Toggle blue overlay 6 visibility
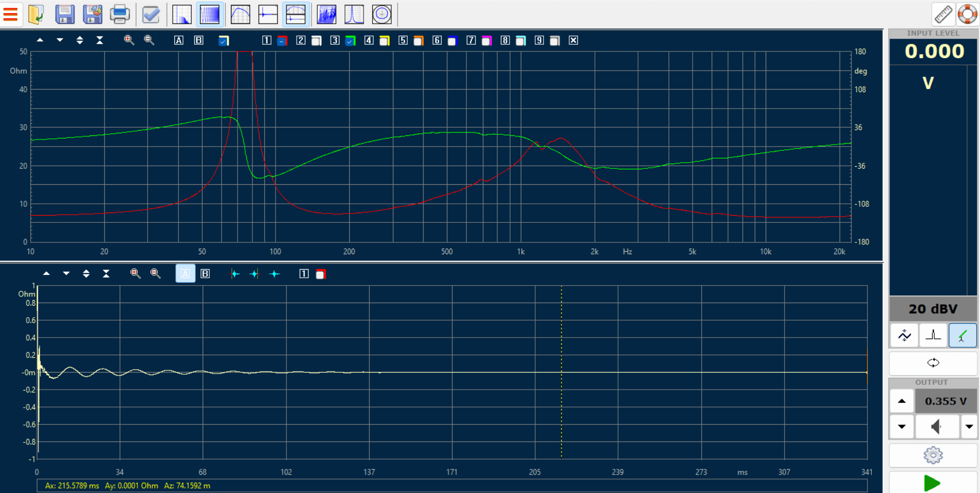Image resolution: width=980 pixels, height=493 pixels. pos(452,41)
